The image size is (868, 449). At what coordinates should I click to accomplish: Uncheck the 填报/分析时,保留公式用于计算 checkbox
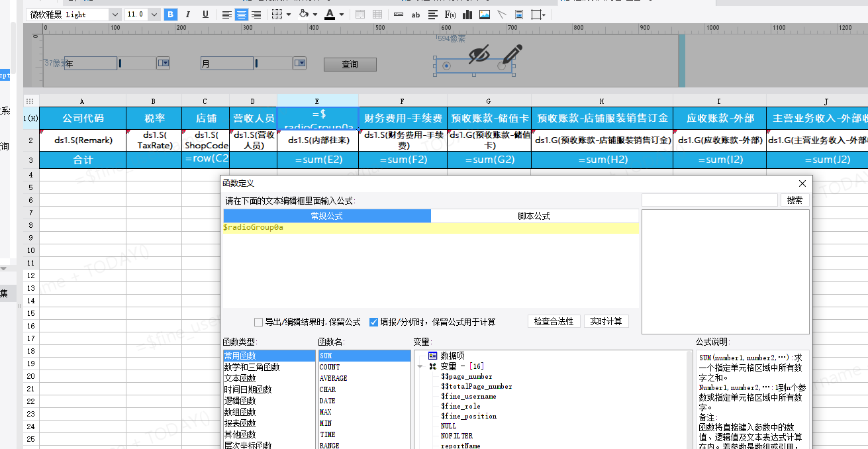click(374, 322)
